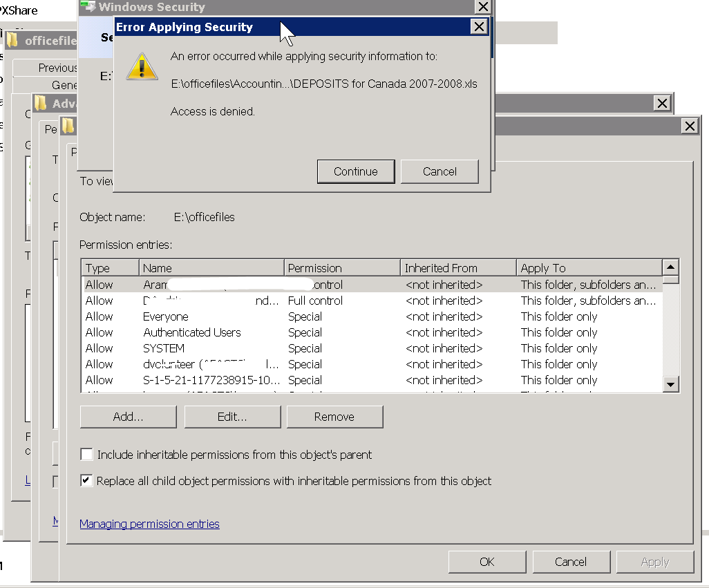Screen dimensions: 709x588
Task: Select the SYSTEM permission entry
Action: [x=372, y=348]
